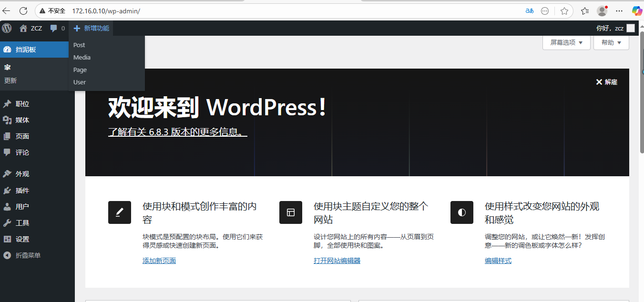Open the Copilot icon in browser toolbar

pos(637,10)
